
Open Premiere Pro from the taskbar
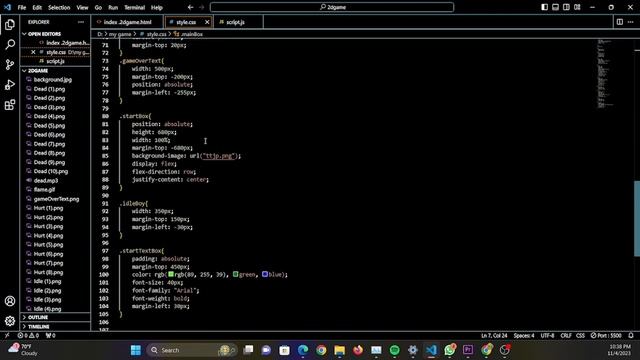point(468,350)
